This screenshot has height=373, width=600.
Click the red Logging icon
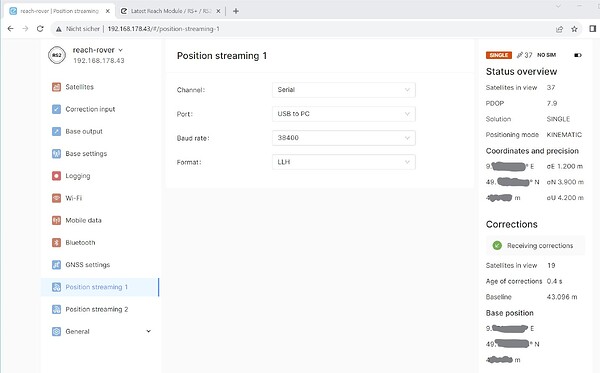click(56, 176)
